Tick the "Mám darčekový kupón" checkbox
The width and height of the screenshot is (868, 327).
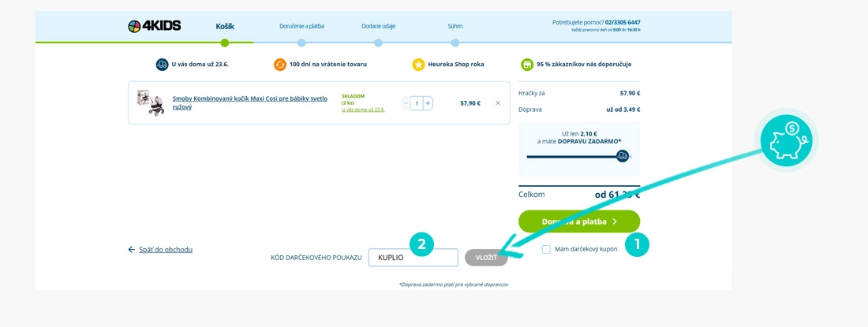(546, 249)
